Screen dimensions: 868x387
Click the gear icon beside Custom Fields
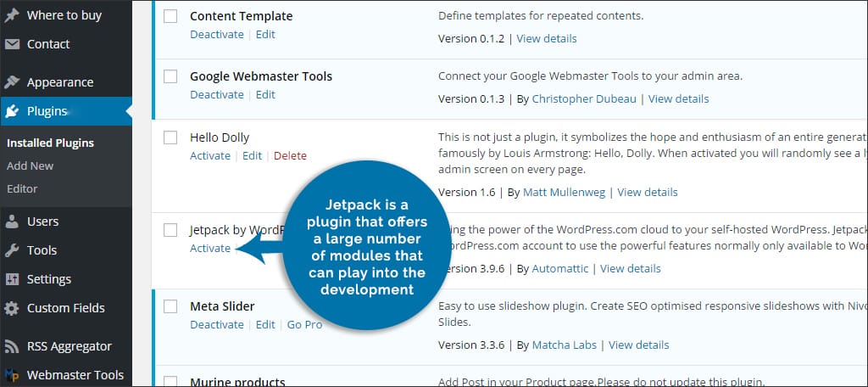12,308
